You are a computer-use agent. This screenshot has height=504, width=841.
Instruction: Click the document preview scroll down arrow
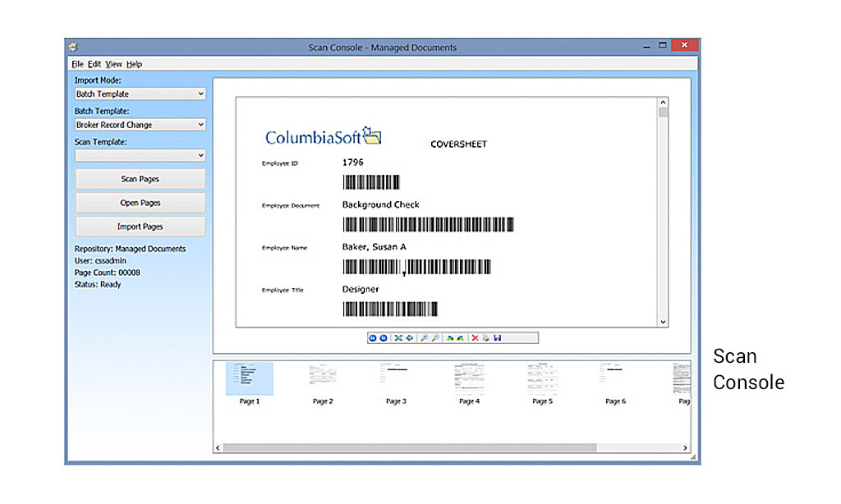pos(663,322)
